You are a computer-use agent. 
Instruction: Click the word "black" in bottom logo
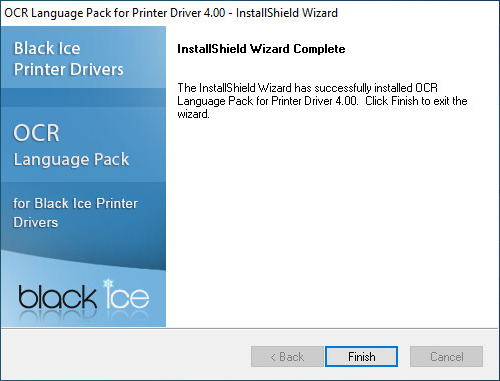(57, 297)
